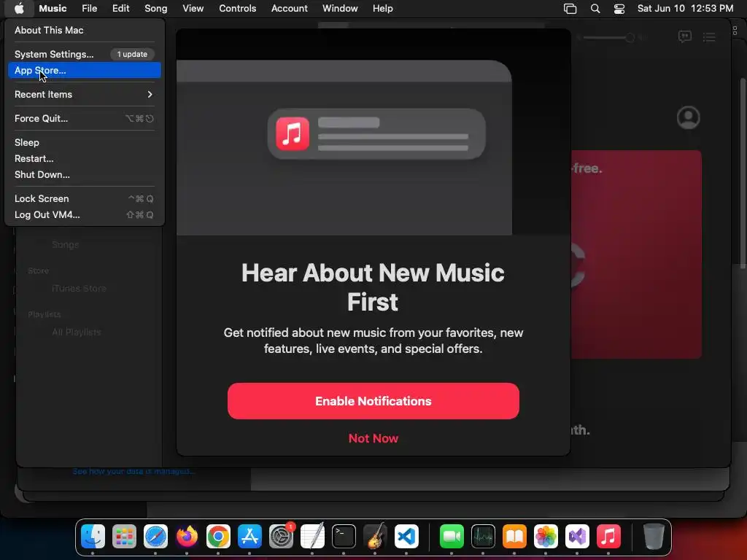Open System Settings Dock icon

pos(281,536)
